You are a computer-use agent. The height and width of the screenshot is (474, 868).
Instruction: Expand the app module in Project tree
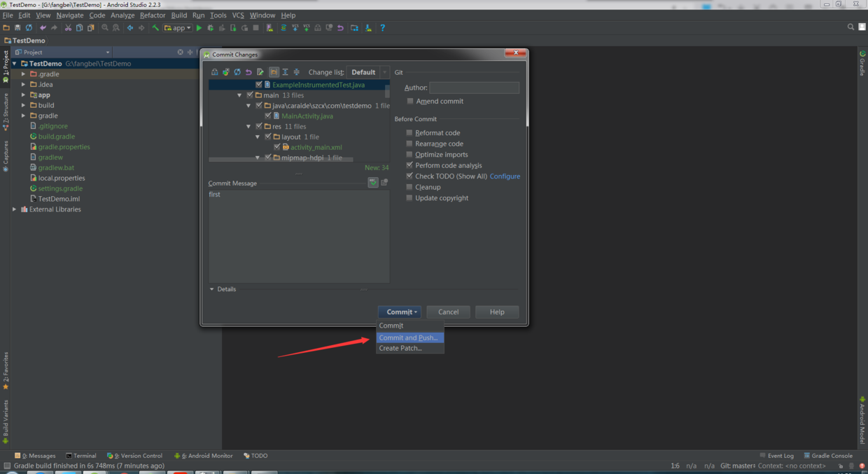coord(23,95)
